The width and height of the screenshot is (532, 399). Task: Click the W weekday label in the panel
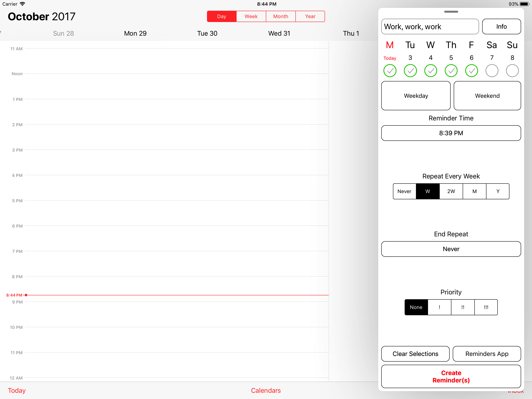[431, 45]
